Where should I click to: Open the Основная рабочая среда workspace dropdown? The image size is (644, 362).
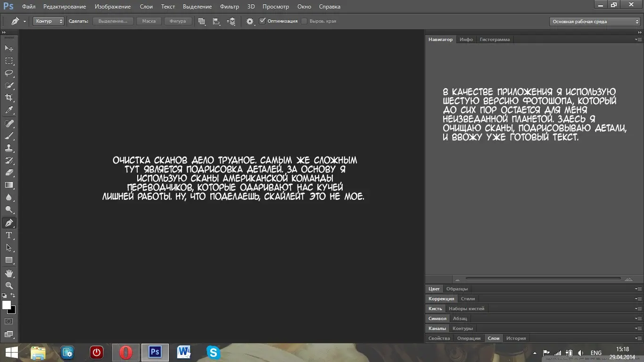[596, 22]
